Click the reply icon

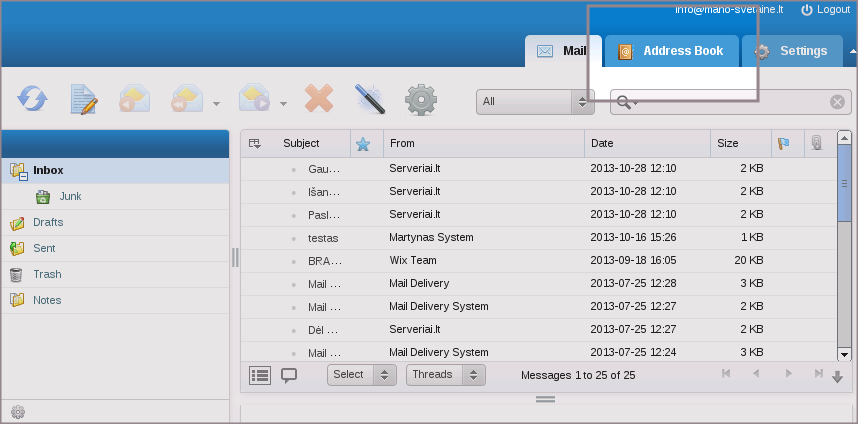point(134,99)
